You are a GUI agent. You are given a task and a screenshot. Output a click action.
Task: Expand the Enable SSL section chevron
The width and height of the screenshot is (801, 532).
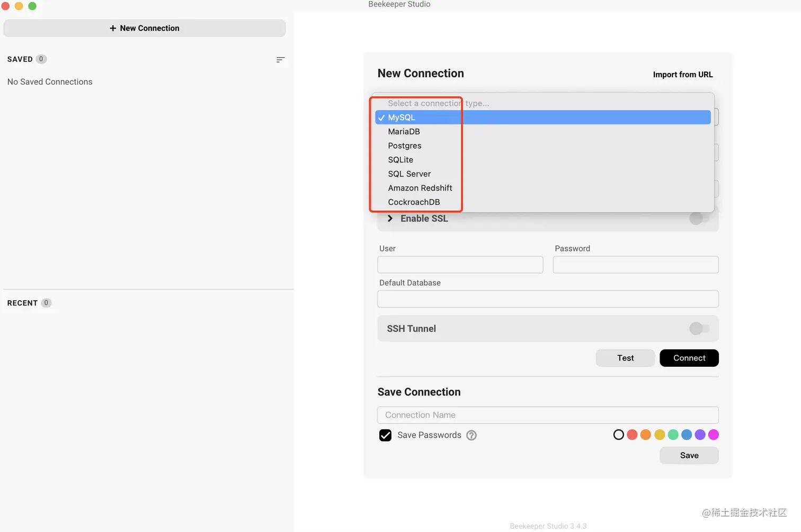(390, 219)
